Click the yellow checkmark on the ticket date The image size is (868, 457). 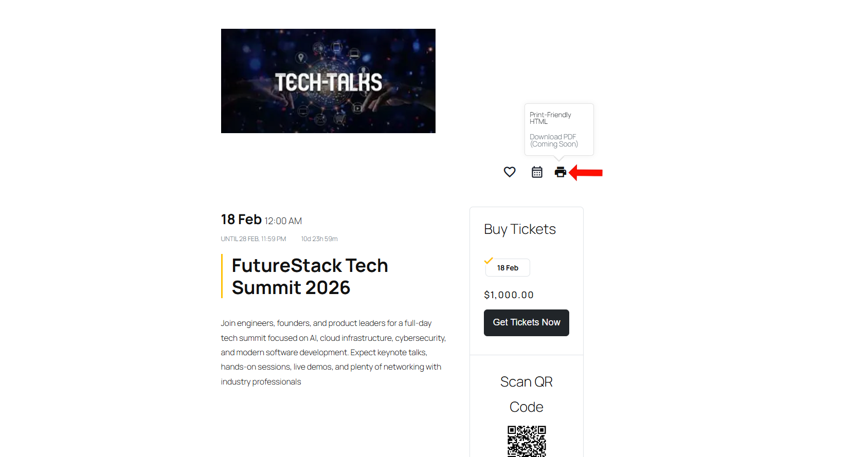pyautogui.click(x=489, y=261)
